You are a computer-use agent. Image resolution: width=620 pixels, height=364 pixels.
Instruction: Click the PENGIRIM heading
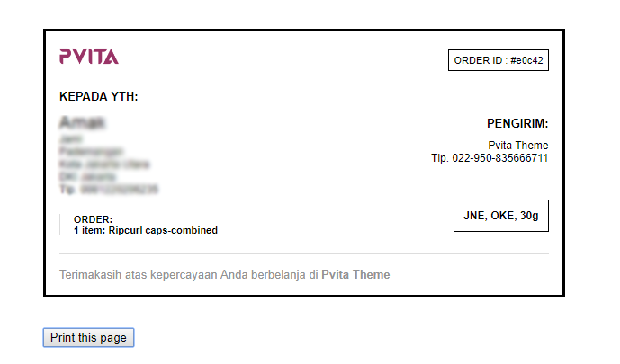point(517,124)
